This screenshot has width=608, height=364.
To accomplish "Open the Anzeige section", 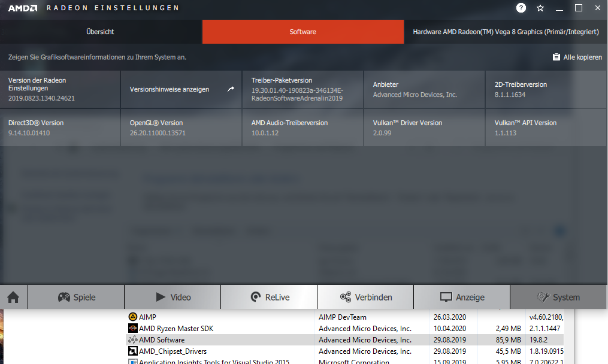I will tap(462, 298).
